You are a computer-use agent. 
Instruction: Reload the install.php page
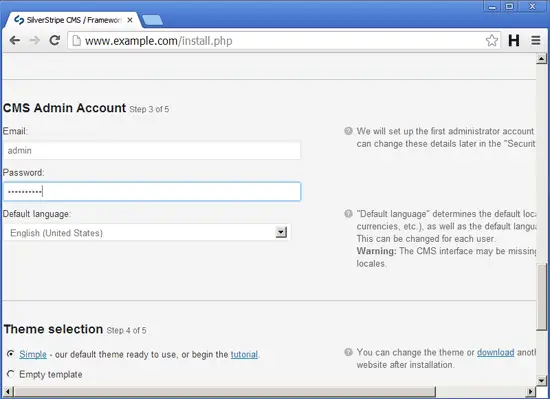click(x=54, y=40)
